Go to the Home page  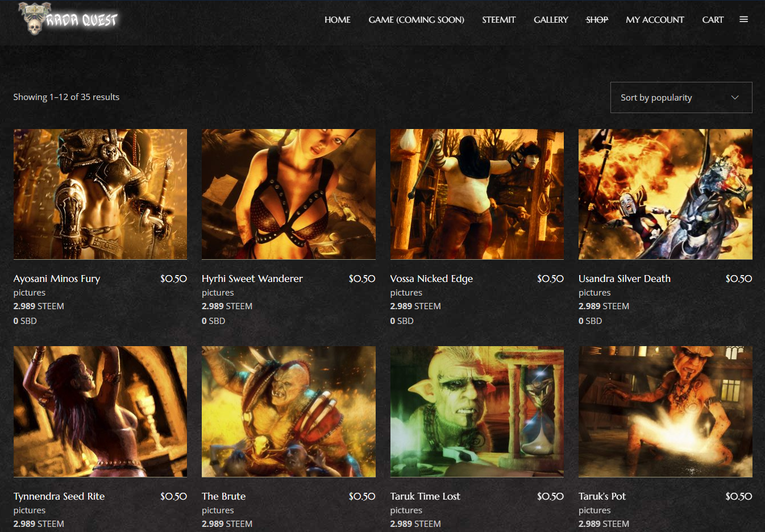click(338, 20)
